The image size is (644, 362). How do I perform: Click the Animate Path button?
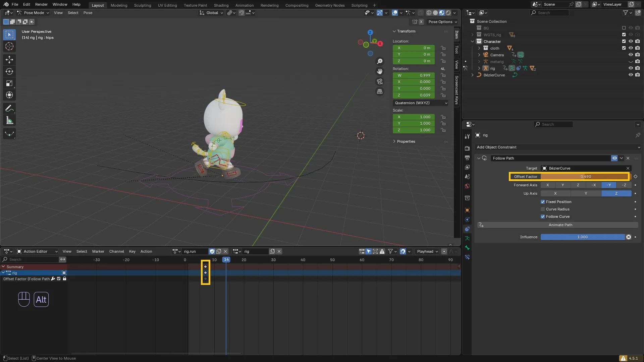(560, 225)
